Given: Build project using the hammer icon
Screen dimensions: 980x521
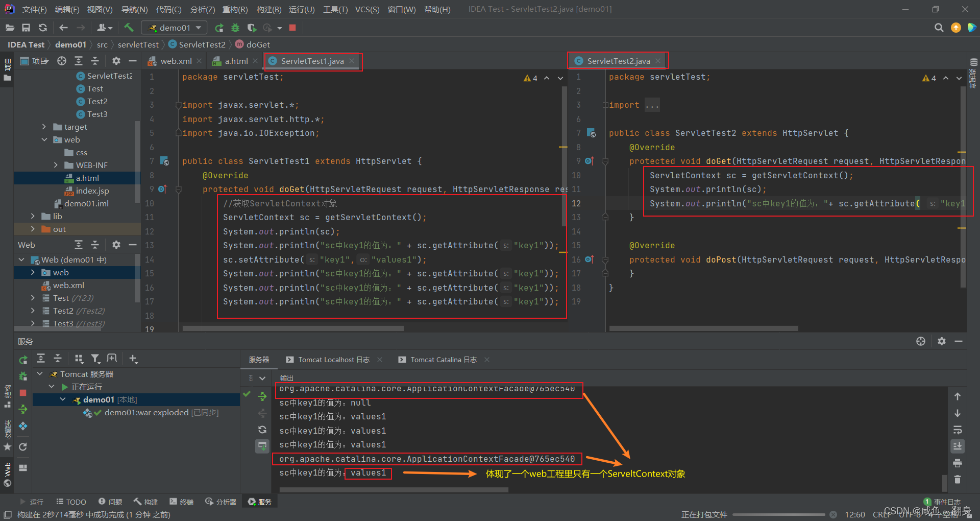Looking at the screenshot, I should 129,28.
